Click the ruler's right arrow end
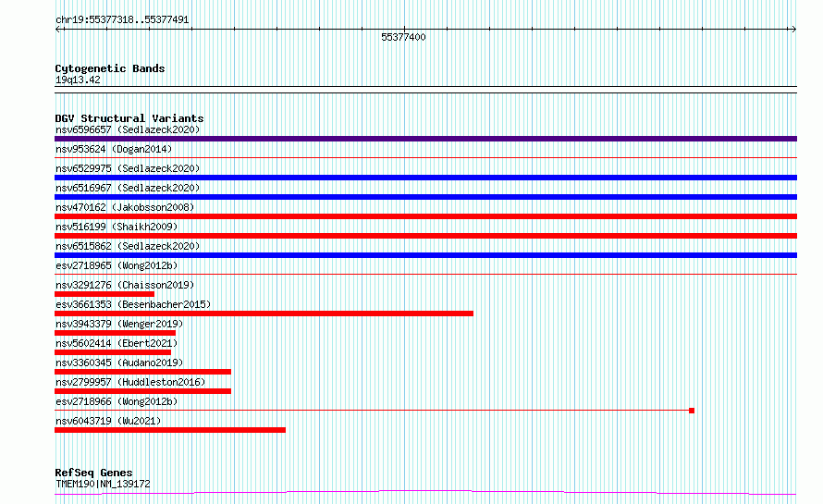The image size is (823, 504). point(793,30)
